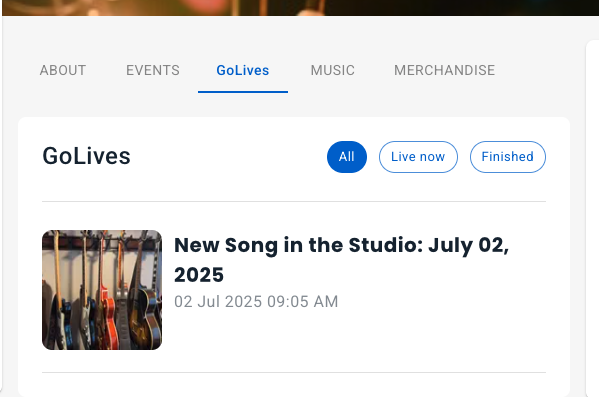
Task: Click the 2025 line of the stream title
Action: pyautogui.click(x=199, y=275)
